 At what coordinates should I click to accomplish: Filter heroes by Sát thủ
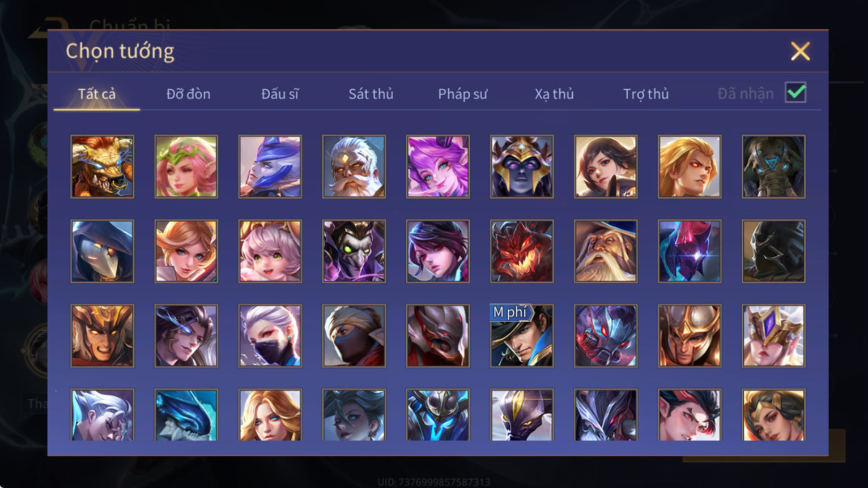coord(371,94)
